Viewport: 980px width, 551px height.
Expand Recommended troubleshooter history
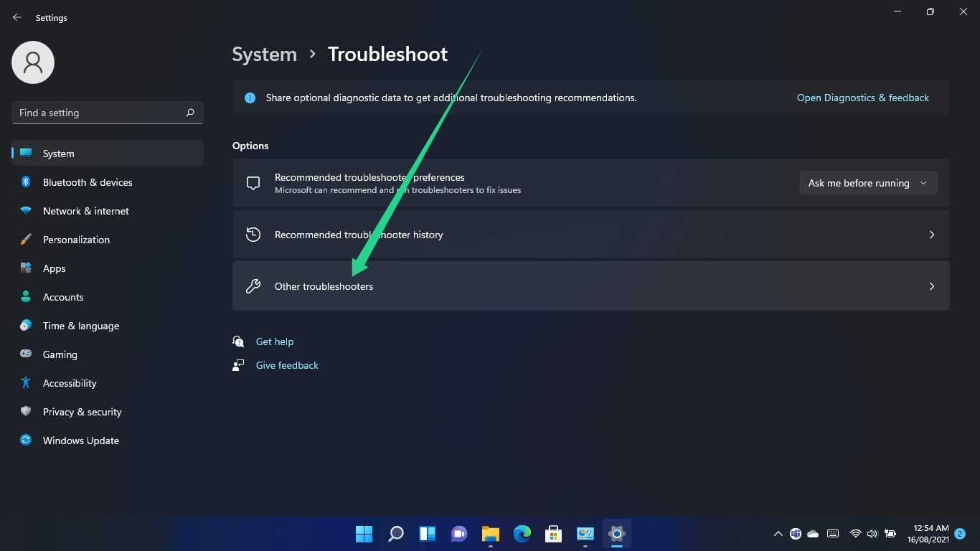931,234
